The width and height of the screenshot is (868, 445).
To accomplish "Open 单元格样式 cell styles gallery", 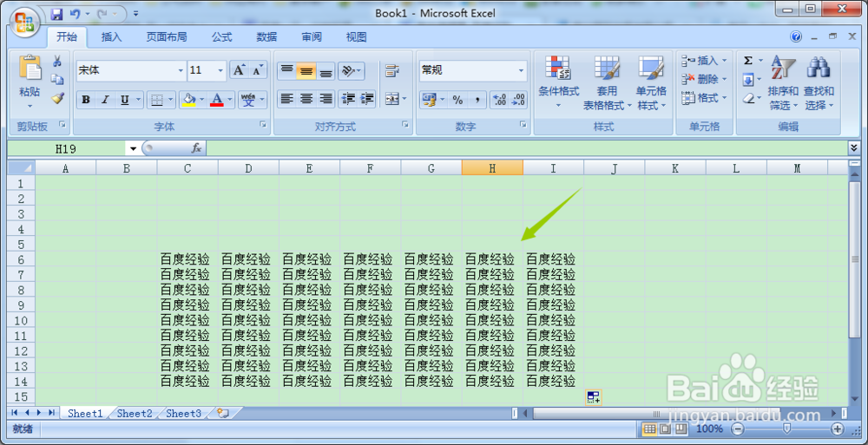I will pos(651,82).
